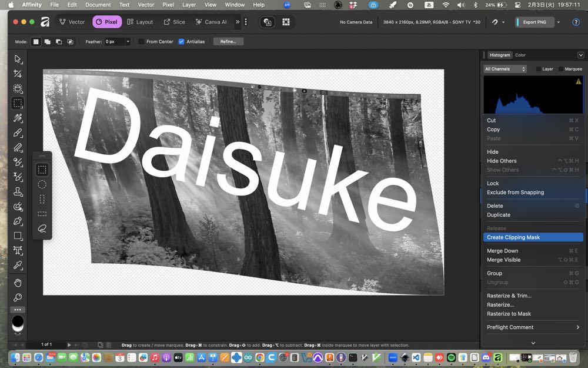Image resolution: width=588 pixels, height=368 pixels.
Task: Click the black primary color swatch
Action: (18, 321)
